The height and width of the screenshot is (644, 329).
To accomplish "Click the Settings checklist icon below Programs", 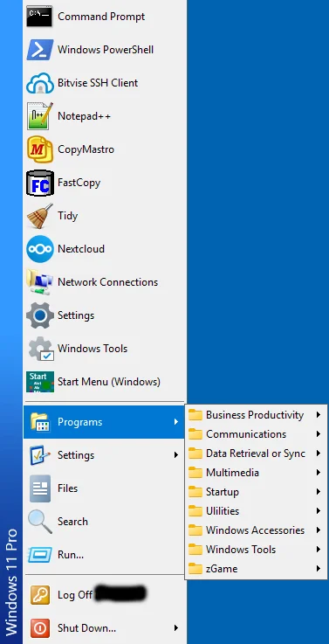I will (40, 455).
